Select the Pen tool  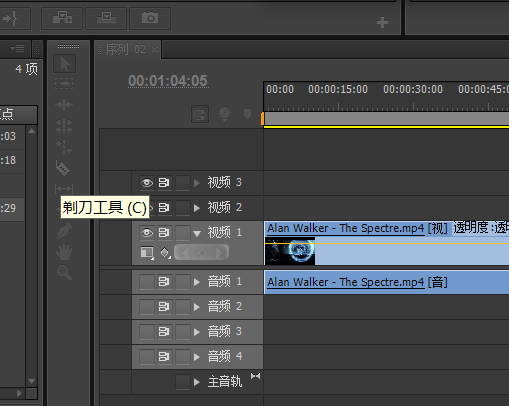coord(64,230)
